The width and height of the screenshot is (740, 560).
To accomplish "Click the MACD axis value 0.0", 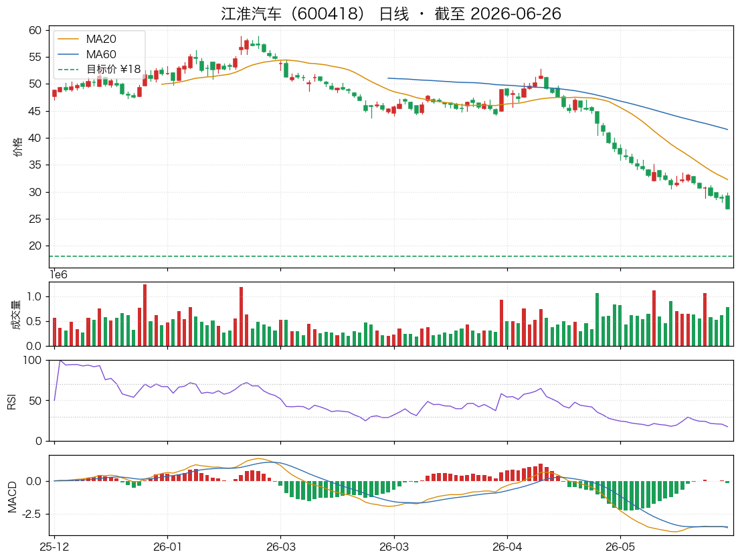I will (34, 482).
